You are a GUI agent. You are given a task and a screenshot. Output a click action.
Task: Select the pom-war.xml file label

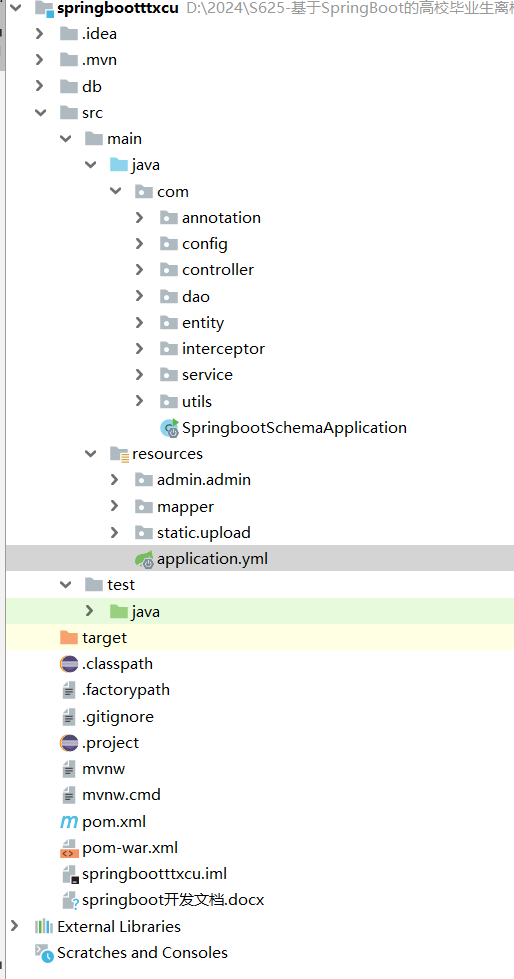[x=130, y=848]
